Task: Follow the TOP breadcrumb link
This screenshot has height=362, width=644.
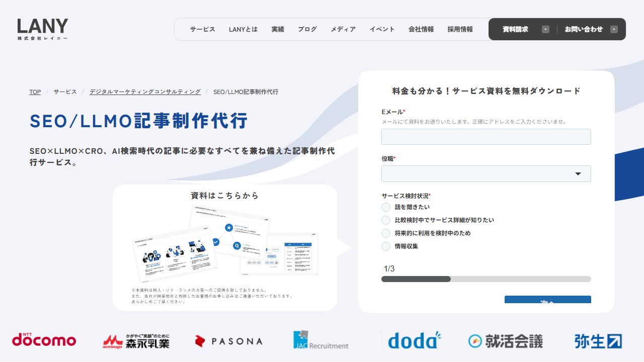Action: 35,92
